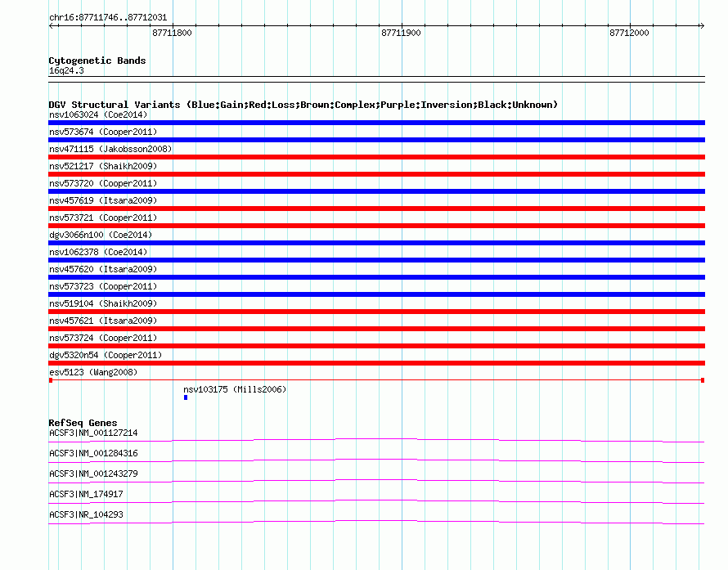Select the blue bar under nsv1062378
Image resolution: width=728 pixels, height=570 pixels.
click(x=376, y=260)
